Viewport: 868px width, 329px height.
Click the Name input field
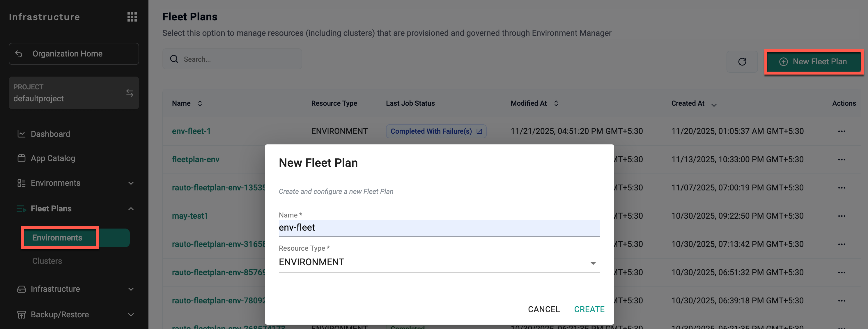click(439, 228)
